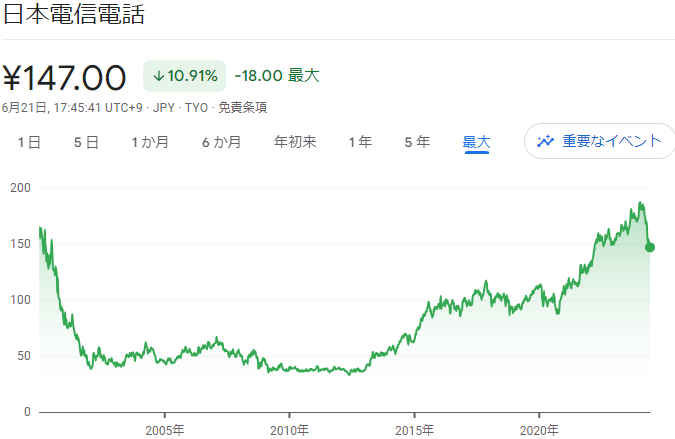Open the 免責条項 disclaimer link

242,107
